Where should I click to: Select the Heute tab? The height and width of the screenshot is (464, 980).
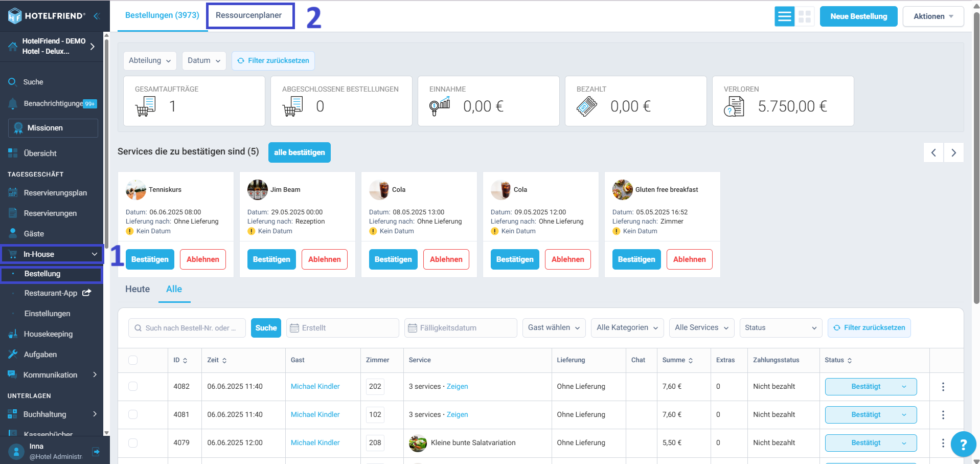pyautogui.click(x=138, y=289)
